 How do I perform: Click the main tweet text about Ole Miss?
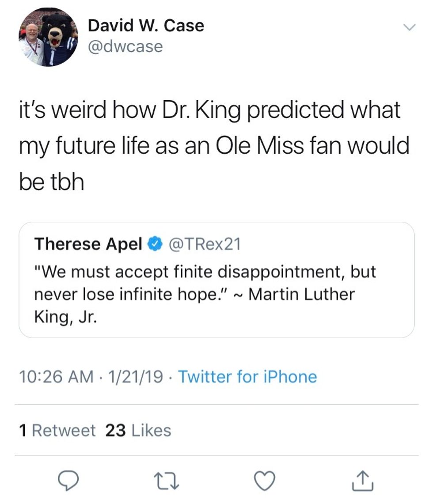coord(212,145)
